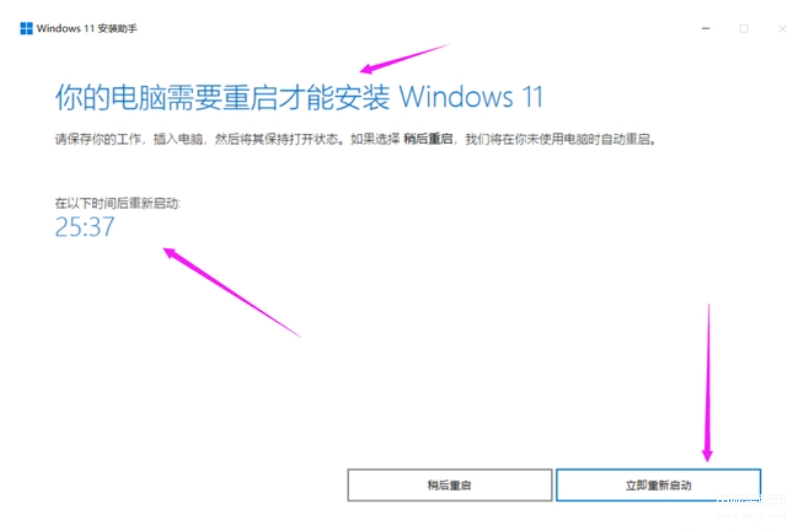Minimize the Windows 11 安装助手 window
This screenshot has height=529, width=796.
click(706, 28)
